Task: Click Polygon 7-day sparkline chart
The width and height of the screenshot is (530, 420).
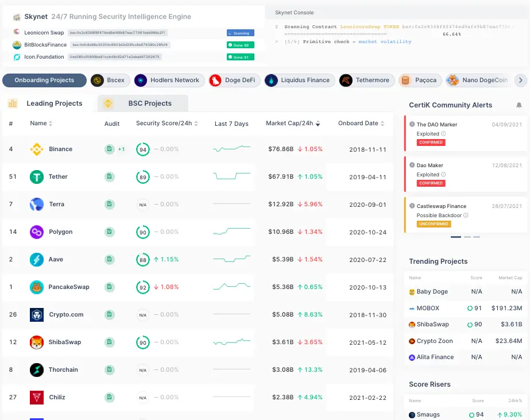Action: [x=231, y=232]
